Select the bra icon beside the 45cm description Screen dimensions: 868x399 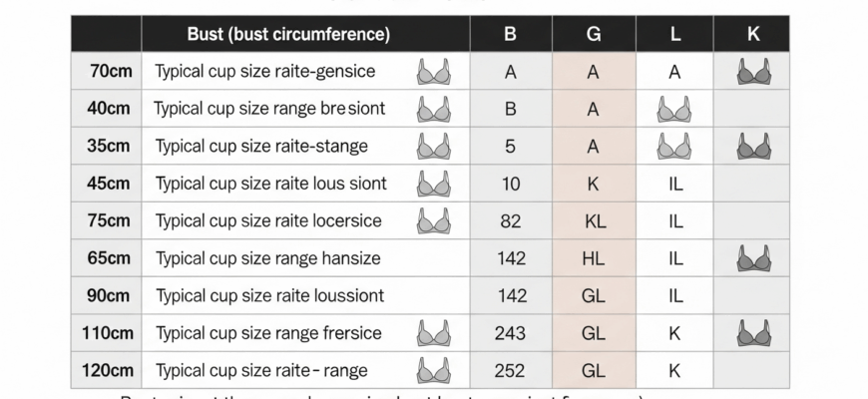coord(434,184)
